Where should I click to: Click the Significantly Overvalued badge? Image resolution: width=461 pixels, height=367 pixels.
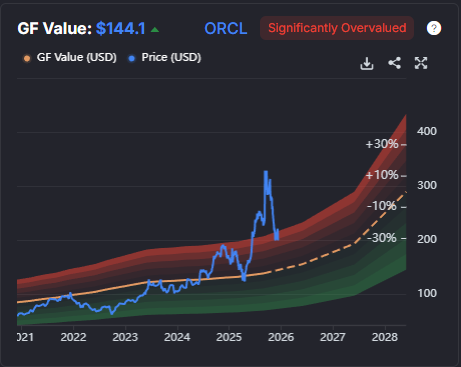pyautogui.click(x=337, y=28)
